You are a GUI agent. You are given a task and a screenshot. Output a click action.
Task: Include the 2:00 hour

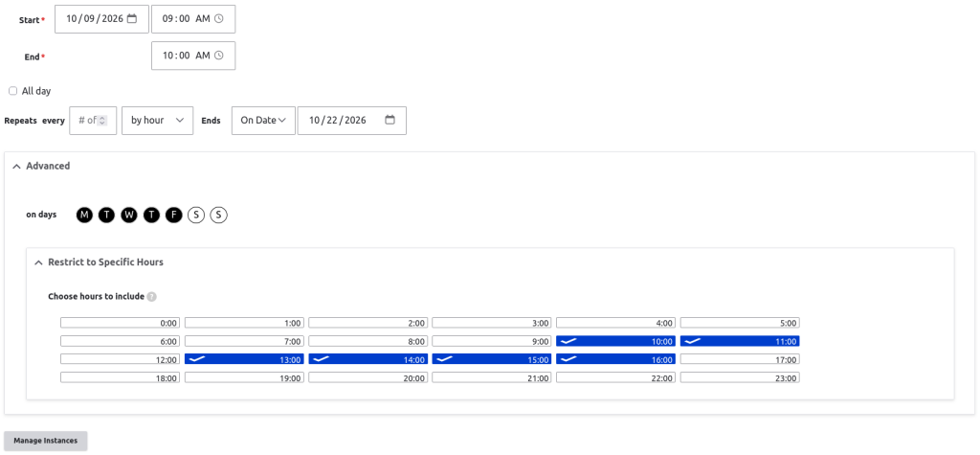[368, 323]
